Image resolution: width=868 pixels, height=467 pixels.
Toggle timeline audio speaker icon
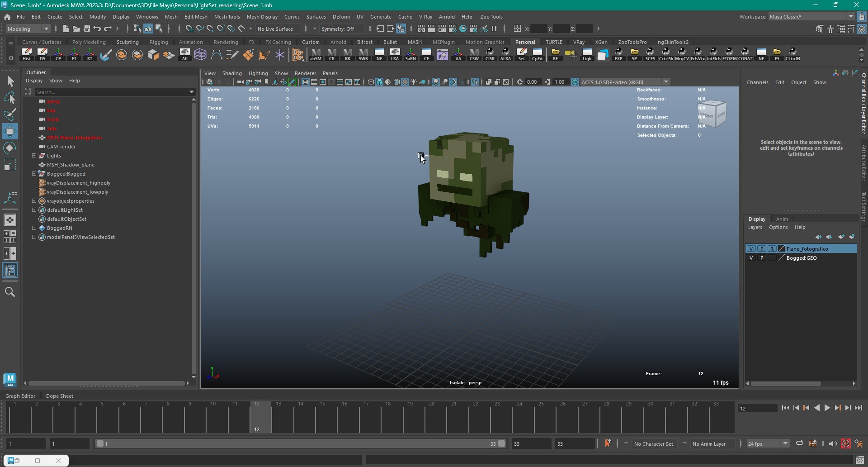tap(833, 444)
